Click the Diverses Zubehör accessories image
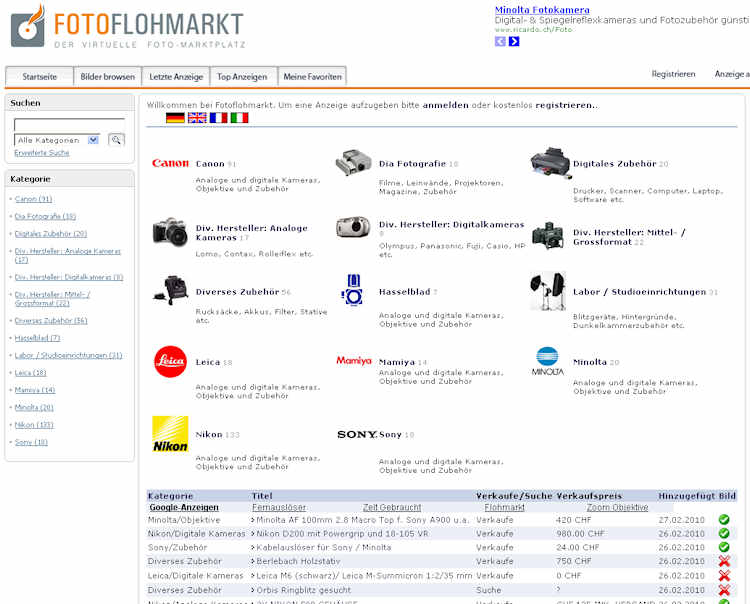Viewport: 750px width, 604px height. tap(170, 290)
